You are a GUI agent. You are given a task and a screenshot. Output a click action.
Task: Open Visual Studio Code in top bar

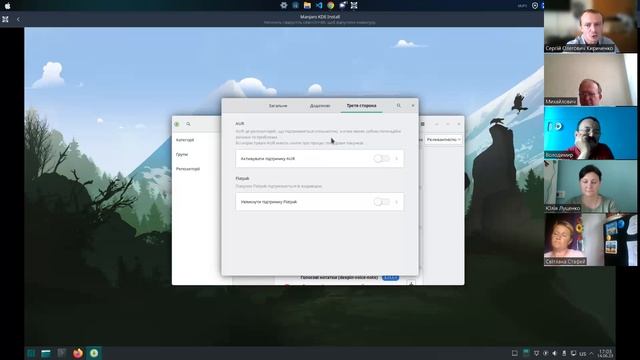pos(319,5)
